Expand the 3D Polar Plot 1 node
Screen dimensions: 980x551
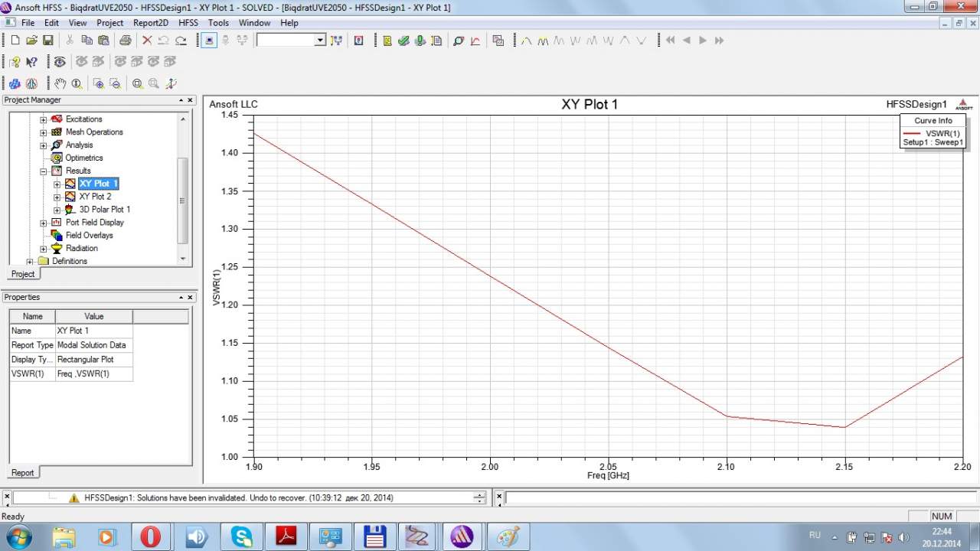57,210
